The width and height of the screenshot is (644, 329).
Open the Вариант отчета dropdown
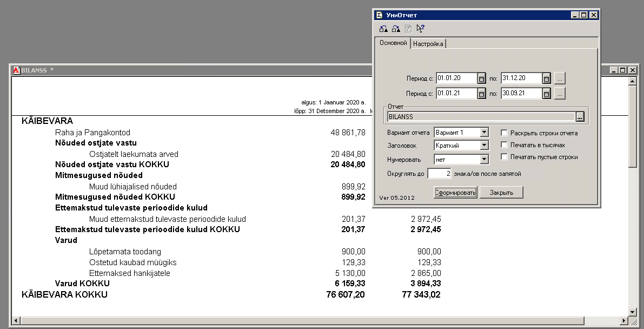pyautogui.click(x=484, y=133)
